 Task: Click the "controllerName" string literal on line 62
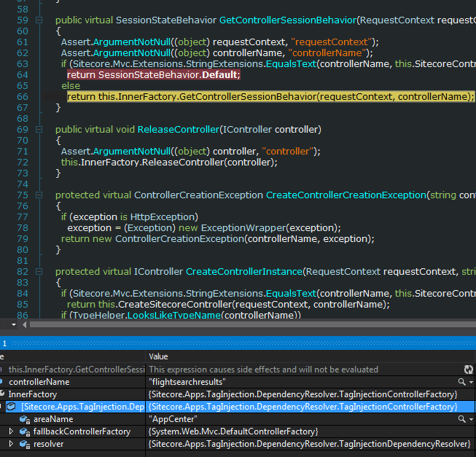coord(327,52)
